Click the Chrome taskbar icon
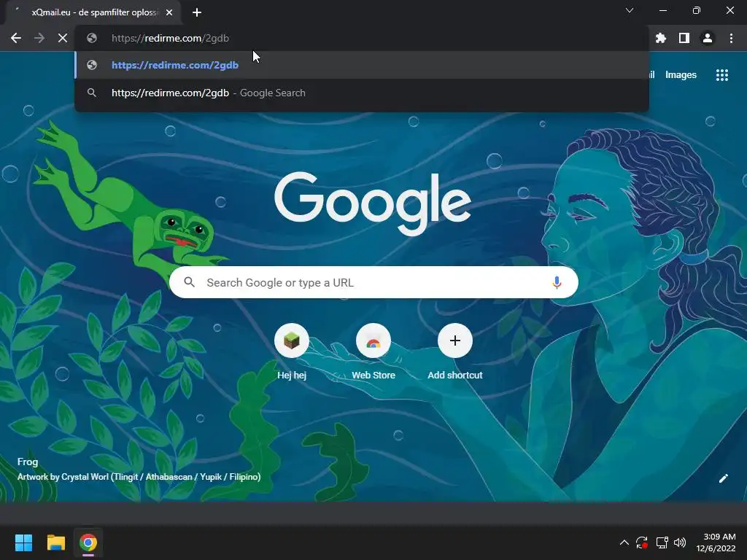This screenshot has width=747, height=560. click(88, 542)
